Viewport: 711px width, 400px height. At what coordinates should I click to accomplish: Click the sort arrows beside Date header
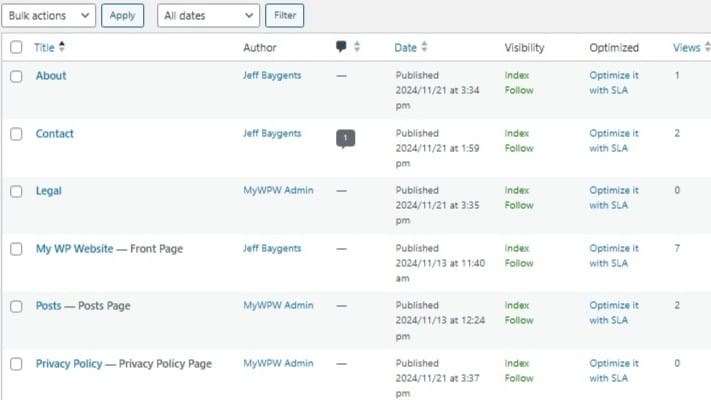424,47
